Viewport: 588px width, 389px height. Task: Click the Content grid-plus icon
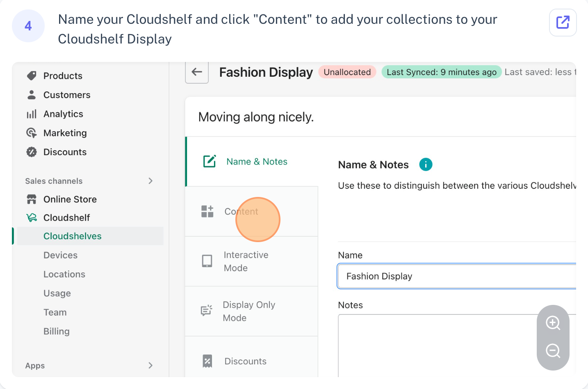click(207, 211)
